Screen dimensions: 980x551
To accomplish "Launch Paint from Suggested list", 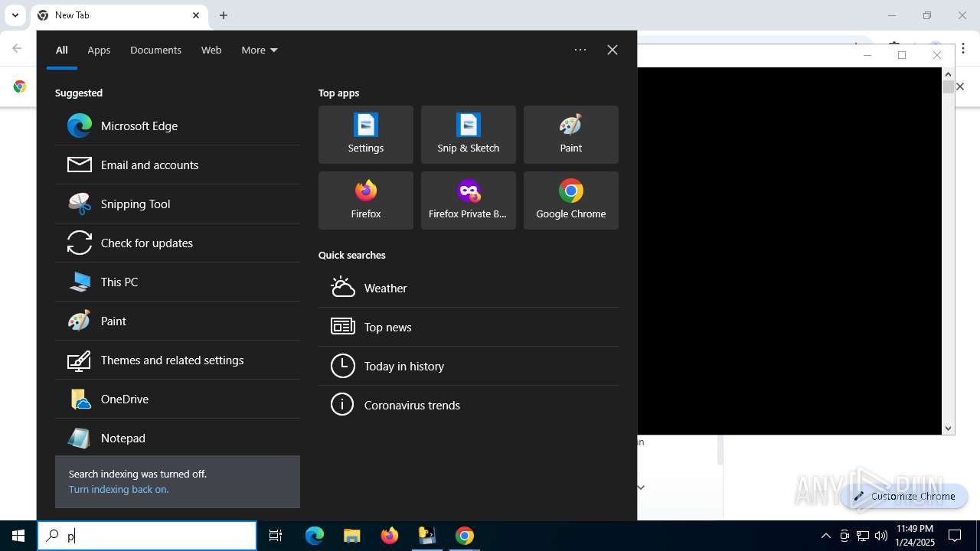I will (x=178, y=321).
